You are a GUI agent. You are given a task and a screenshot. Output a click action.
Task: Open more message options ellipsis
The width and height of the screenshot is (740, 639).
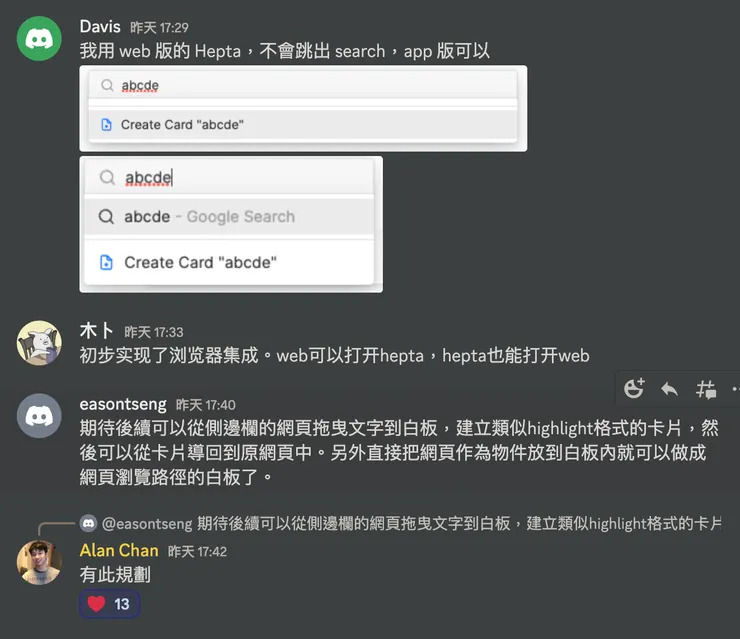[x=736, y=389]
